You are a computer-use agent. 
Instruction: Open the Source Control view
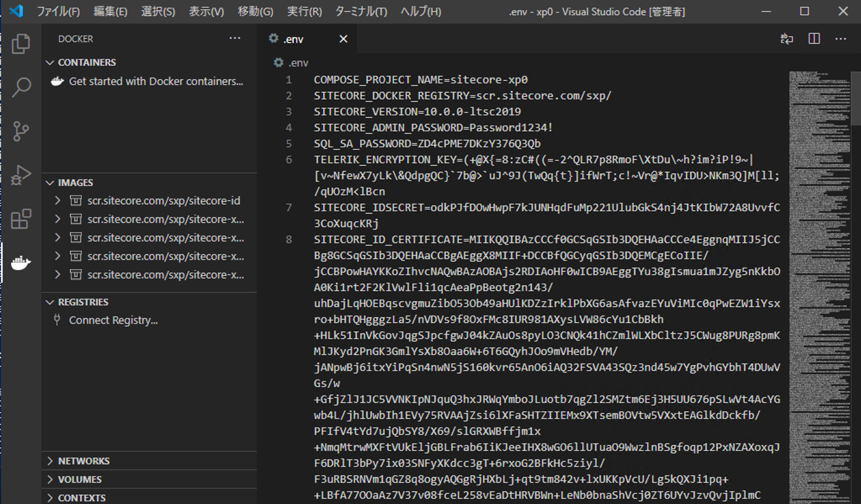click(21, 131)
